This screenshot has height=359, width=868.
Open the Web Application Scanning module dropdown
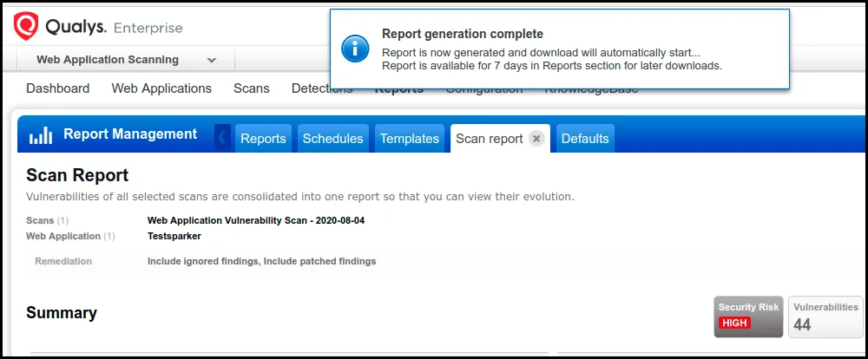click(126, 60)
